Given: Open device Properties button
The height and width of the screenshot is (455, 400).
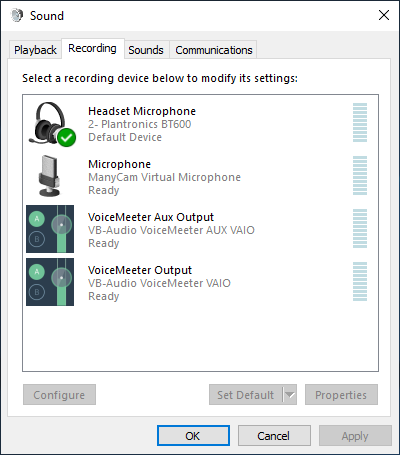Looking at the screenshot, I should [x=341, y=395].
